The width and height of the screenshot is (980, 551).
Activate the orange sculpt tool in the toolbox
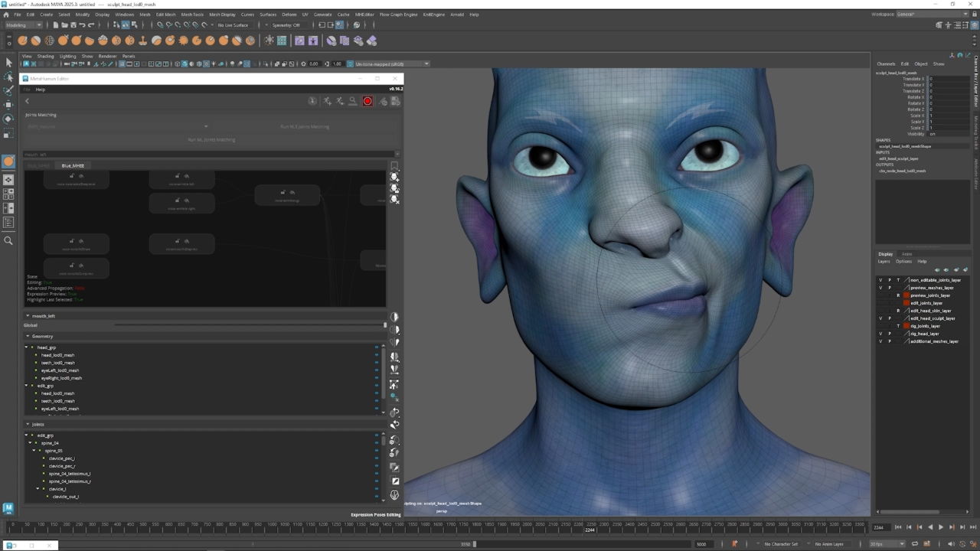click(8, 161)
